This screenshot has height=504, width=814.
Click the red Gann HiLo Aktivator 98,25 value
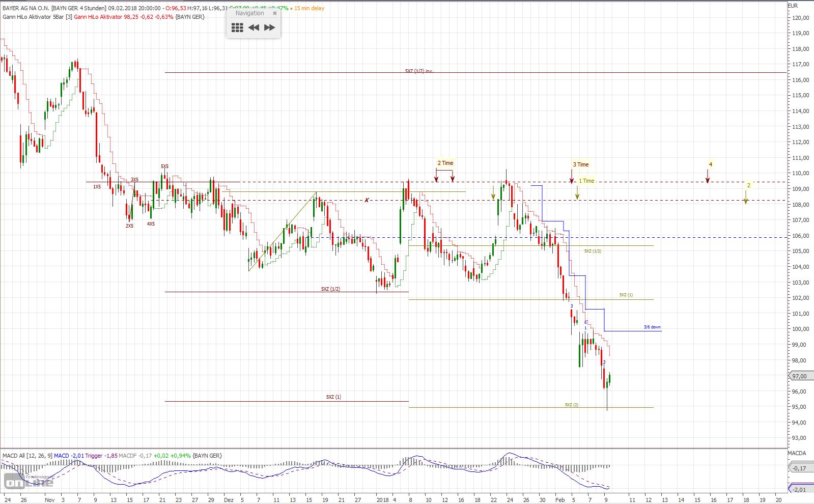pyautogui.click(x=123, y=17)
